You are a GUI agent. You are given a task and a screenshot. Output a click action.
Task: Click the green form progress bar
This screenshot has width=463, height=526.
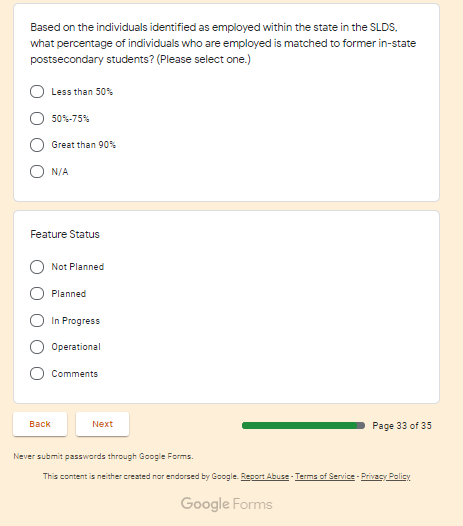(x=303, y=426)
